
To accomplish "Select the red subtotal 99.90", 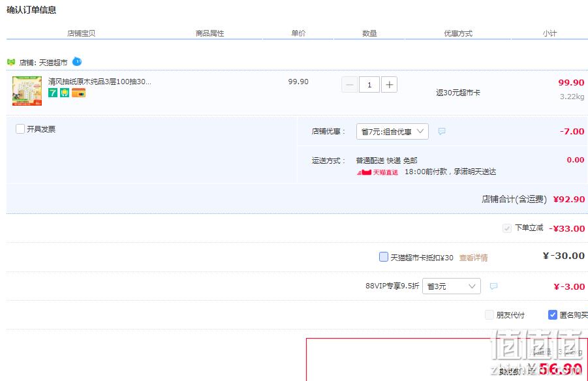I will pyautogui.click(x=571, y=82).
